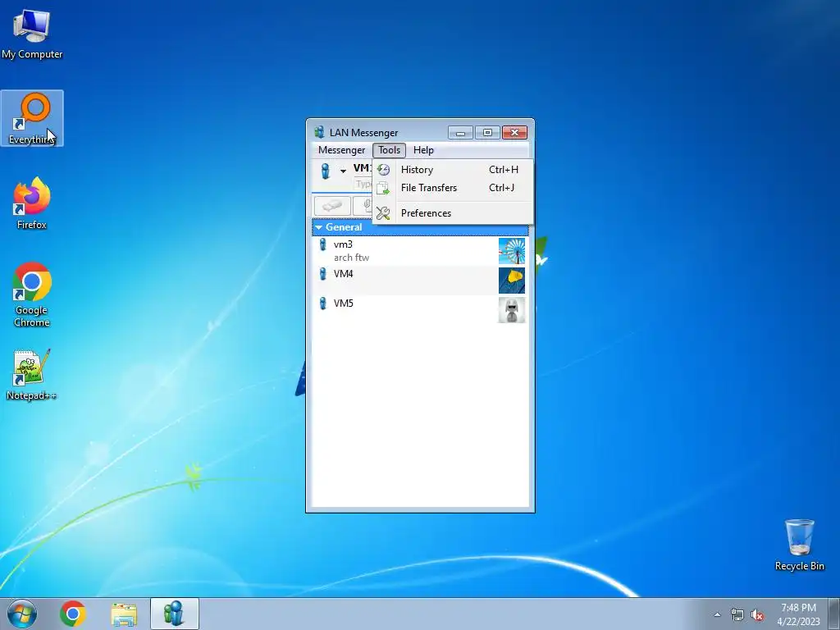Close the open Tools menu
The width and height of the screenshot is (840, 630).
pos(390,150)
